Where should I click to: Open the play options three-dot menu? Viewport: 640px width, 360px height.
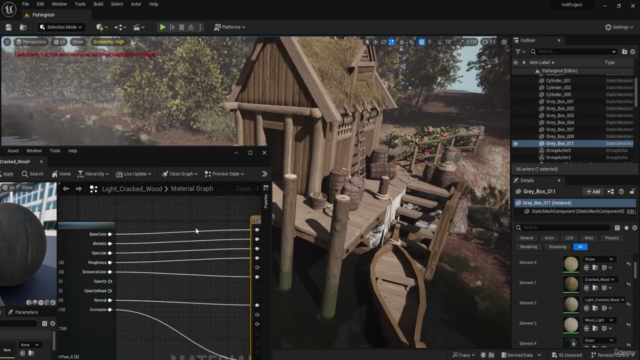pyautogui.click(x=200, y=27)
